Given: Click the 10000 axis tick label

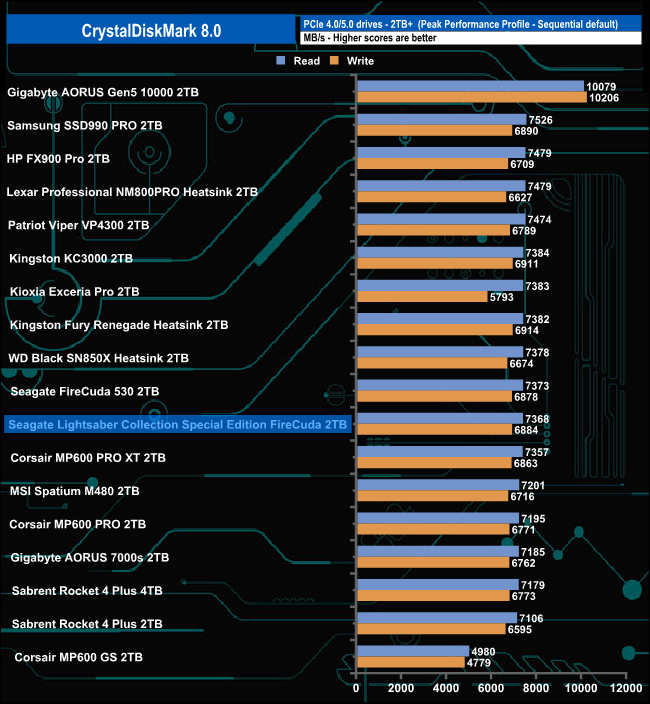Looking at the screenshot, I should (581, 688).
